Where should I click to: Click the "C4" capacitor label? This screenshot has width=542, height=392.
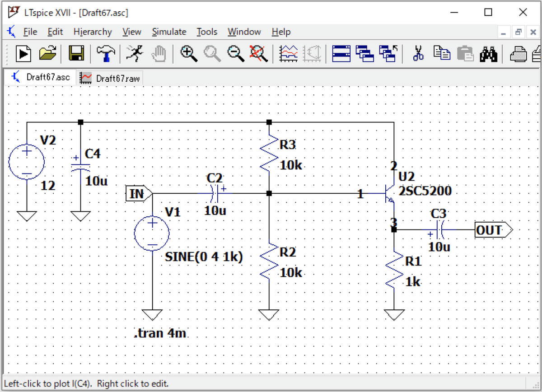click(93, 154)
